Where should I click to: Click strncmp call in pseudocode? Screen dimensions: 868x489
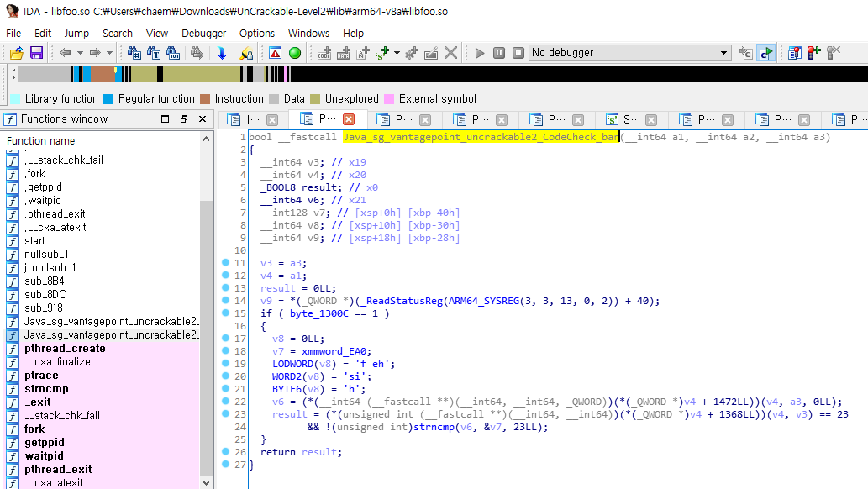pos(434,427)
